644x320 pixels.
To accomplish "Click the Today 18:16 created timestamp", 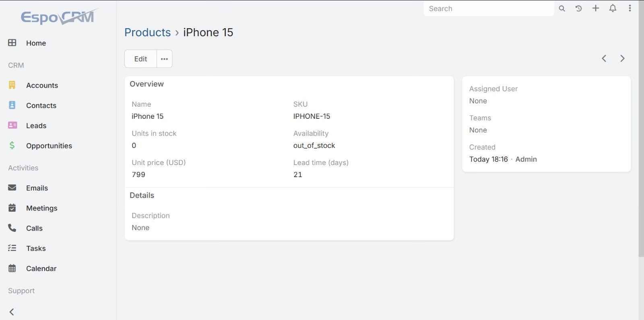I will coord(489,159).
